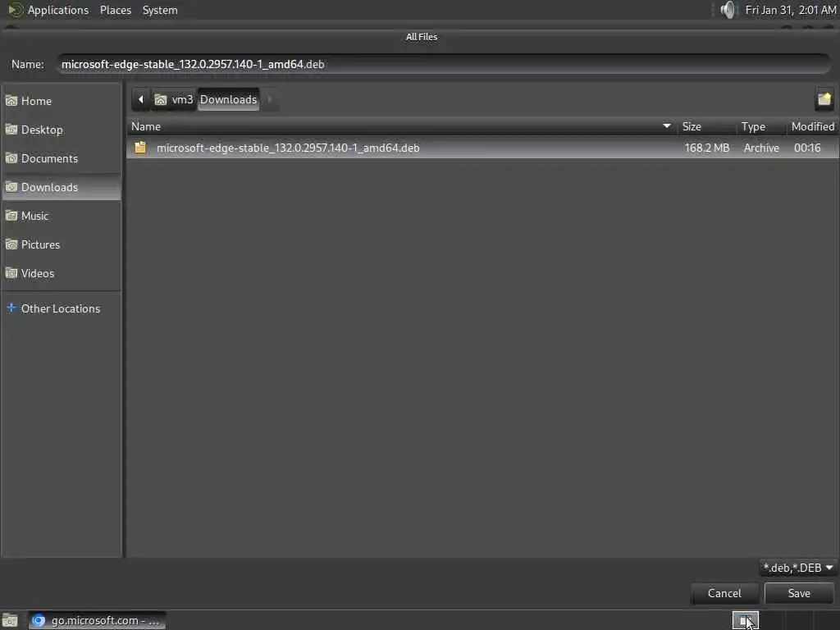Switch to go.microsoft.com taskbar window

(x=97, y=620)
